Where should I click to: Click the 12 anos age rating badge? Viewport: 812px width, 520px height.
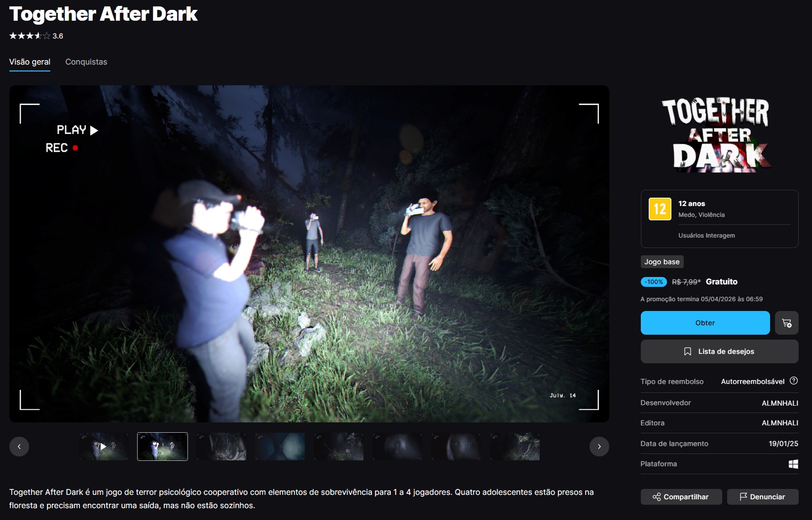click(x=660, y=209)
